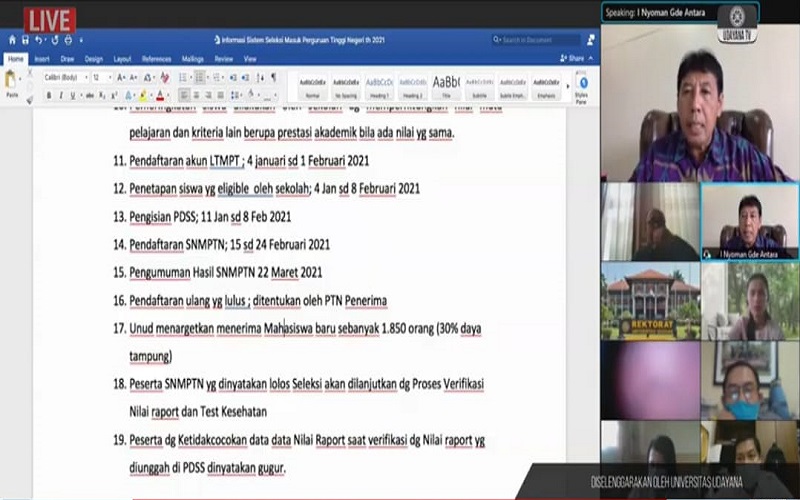Click the Save icon in the title bar
This screenshot has width=800, height=500.
pos(24,40)
